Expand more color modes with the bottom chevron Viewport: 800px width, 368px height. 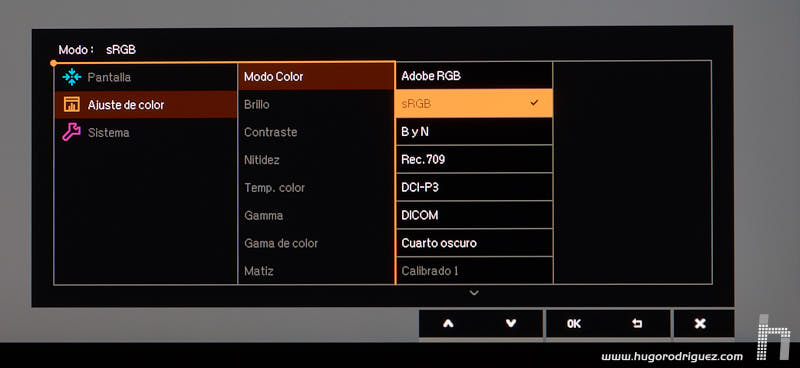point(474,293)
